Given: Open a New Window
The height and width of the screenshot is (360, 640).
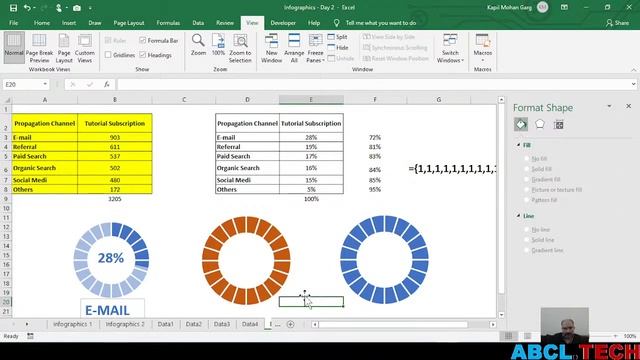Looking at the screenshot, I should pos(271,48).
